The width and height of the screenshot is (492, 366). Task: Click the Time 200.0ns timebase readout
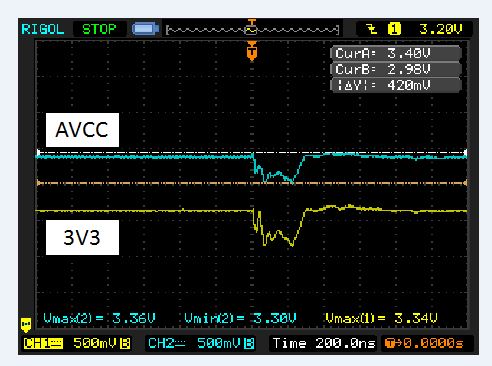324,343
